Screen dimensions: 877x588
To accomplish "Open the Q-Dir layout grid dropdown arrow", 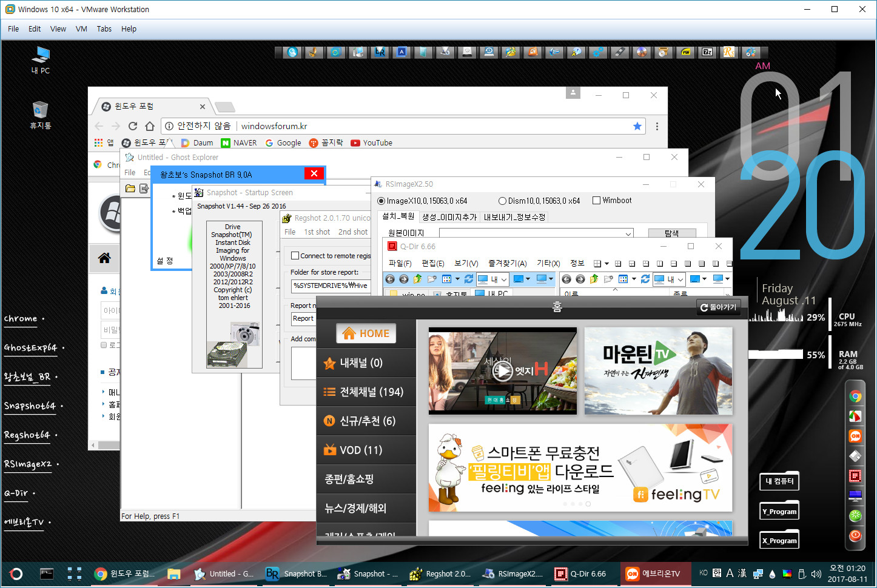I will pyautogui.click(x=607, y=264).
